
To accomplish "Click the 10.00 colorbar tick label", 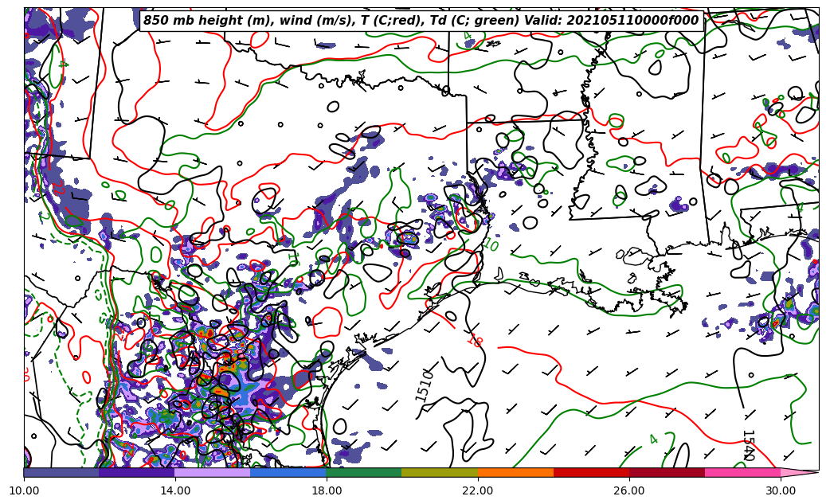I will [24, 491].
